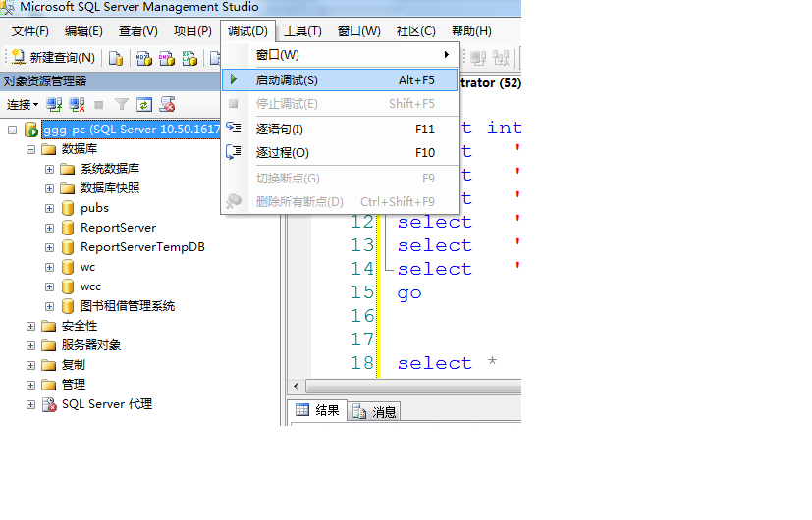Select the 数据库 folder label
Screen dimensions: 812x520
coord(80,149)
